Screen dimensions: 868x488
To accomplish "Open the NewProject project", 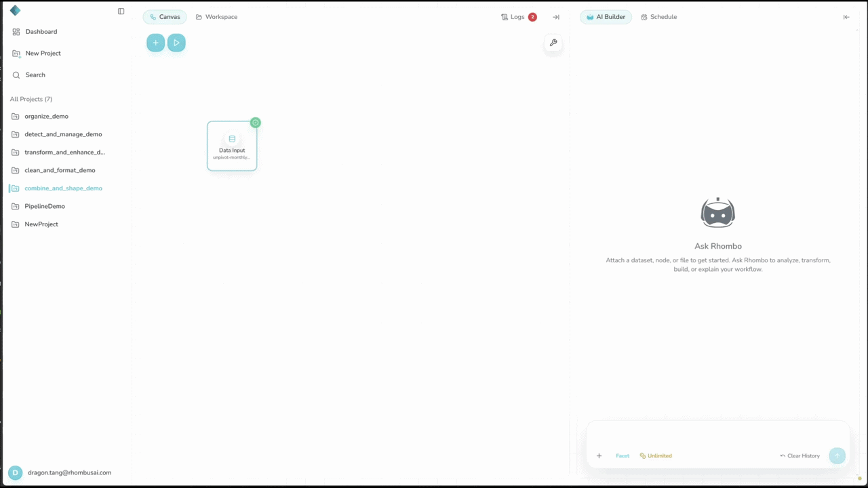I will (x=41, y=224).
